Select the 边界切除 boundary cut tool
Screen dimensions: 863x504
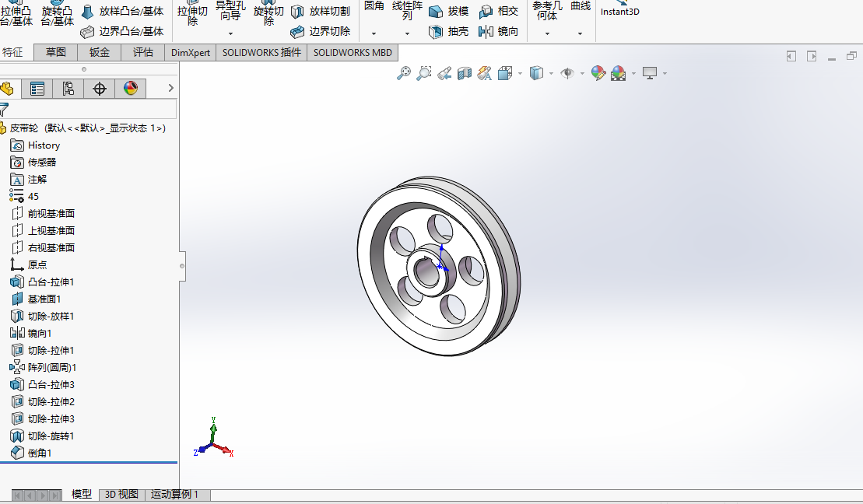(x=321, y=32)
